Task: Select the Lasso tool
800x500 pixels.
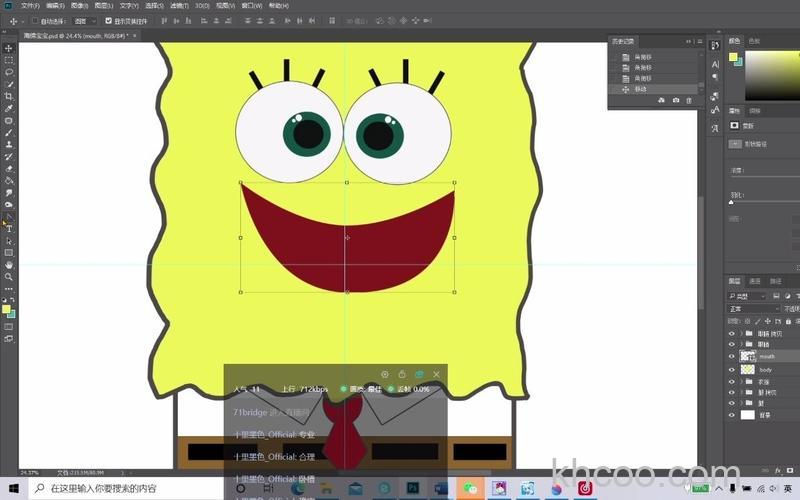Action: coord(9,72)
